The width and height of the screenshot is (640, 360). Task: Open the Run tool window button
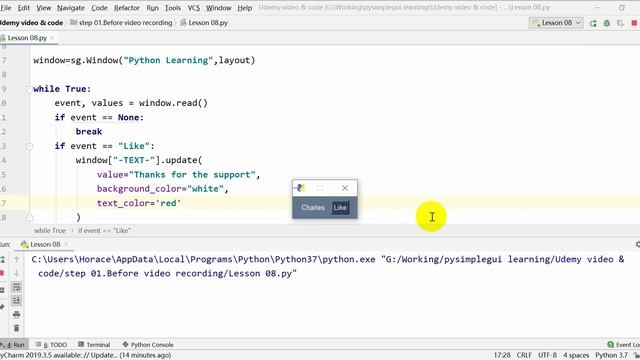pos(13,344)
